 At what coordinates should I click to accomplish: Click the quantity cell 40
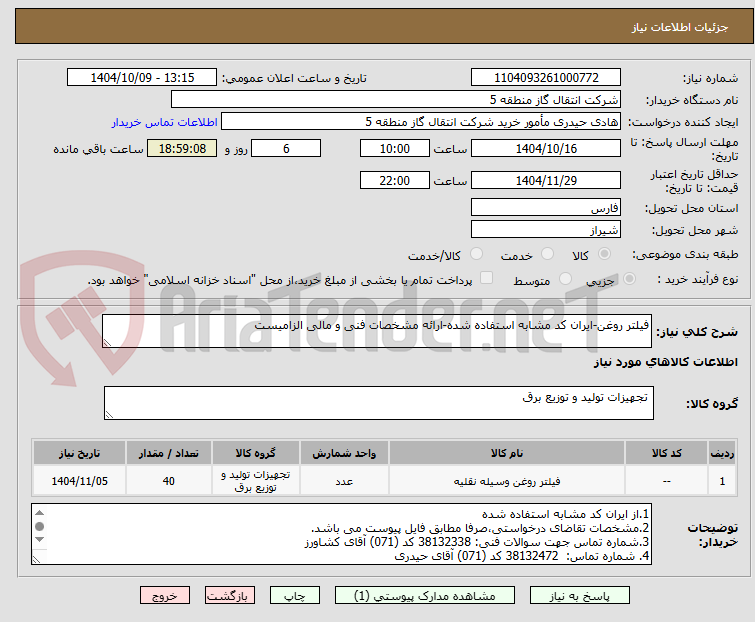click(169, 481)
